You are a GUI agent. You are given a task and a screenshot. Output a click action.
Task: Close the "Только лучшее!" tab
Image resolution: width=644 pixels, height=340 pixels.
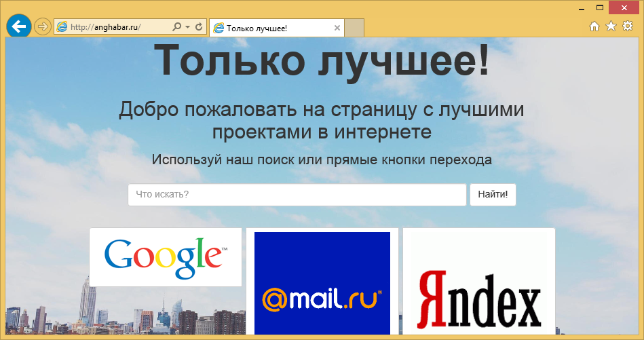point(337,28)
